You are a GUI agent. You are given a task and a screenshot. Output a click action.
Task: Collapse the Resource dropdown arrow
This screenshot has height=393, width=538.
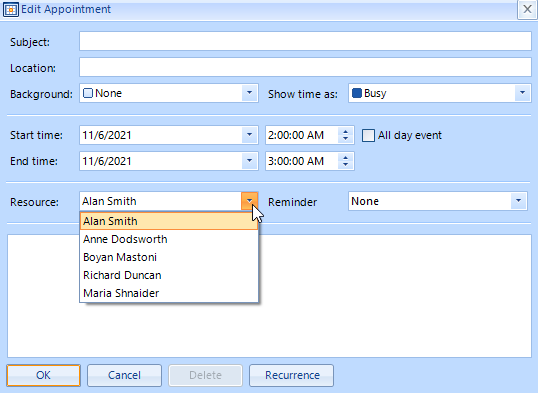pyautogui.click(x=249, y=201)
